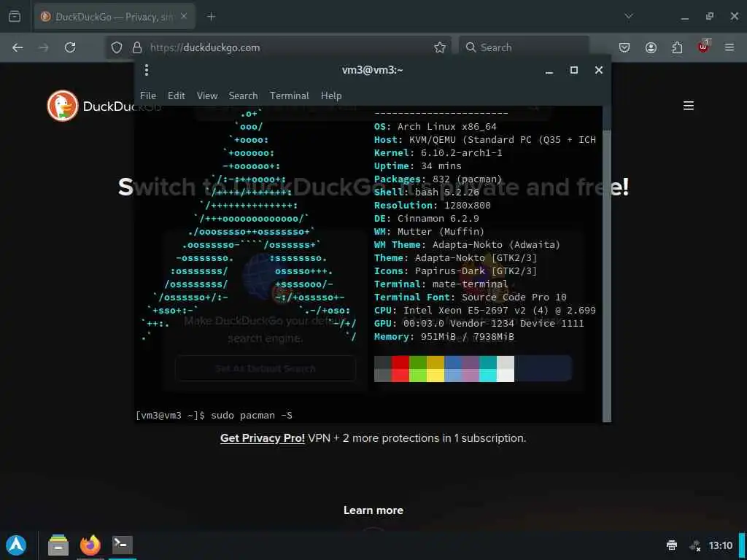747x560 pixels.
Task: Go forward in Firefox
Action: [x=43, y=47]
